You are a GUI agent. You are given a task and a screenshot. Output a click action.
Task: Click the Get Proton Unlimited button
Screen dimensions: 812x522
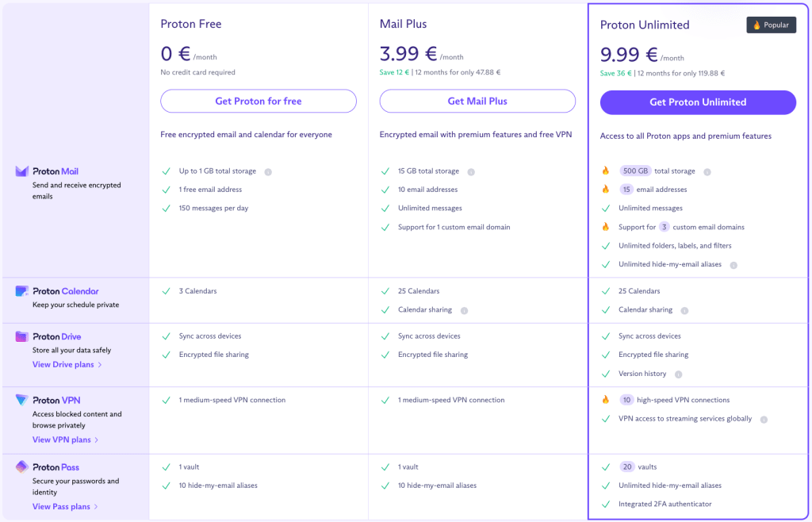point(698,102)
